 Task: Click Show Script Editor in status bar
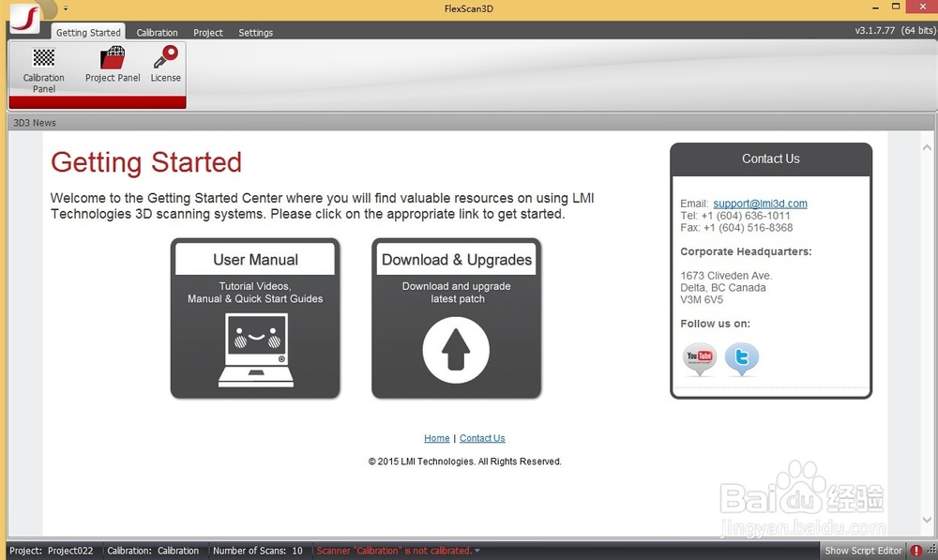(x=863, y=551)
